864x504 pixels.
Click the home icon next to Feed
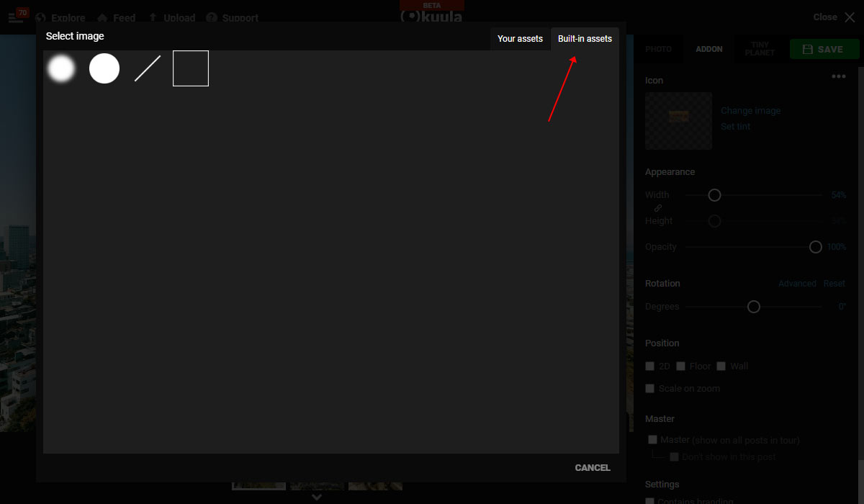pos(102,17)
